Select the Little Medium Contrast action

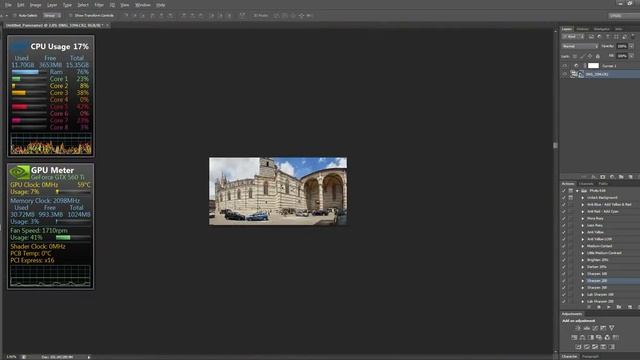604,253
